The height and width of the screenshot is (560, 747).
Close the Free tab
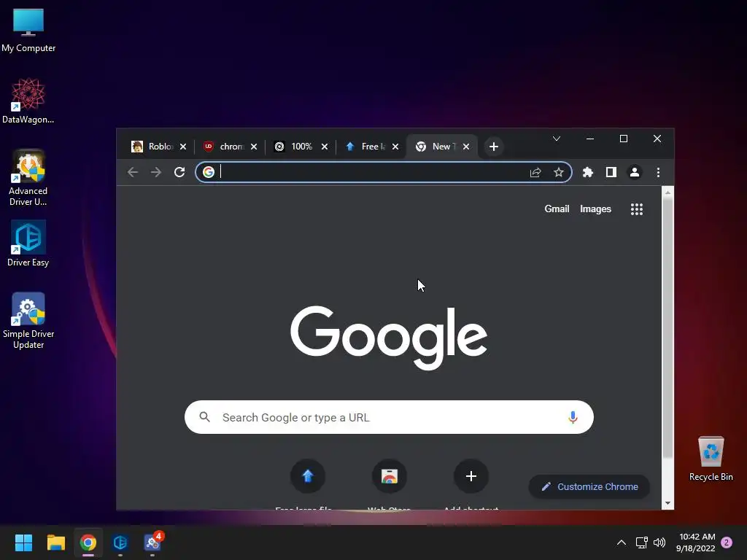[395, 147]
